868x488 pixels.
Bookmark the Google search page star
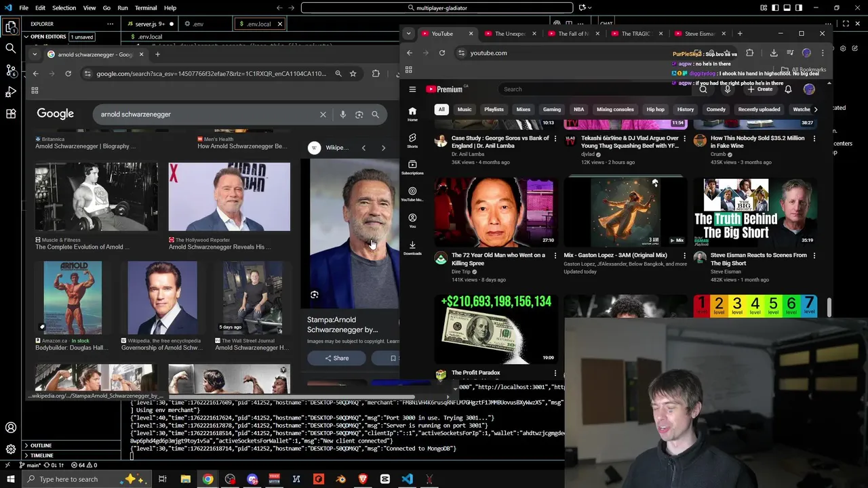[x=353, y=73]
